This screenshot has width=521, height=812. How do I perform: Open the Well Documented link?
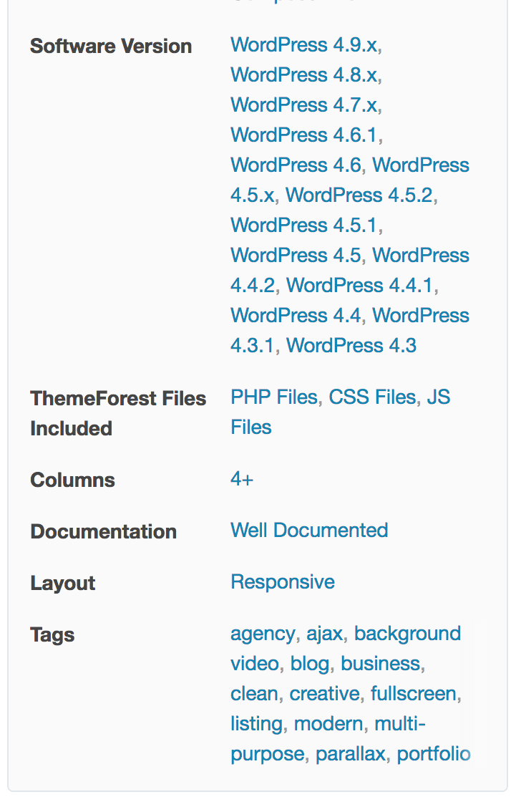tap(309, 531)
